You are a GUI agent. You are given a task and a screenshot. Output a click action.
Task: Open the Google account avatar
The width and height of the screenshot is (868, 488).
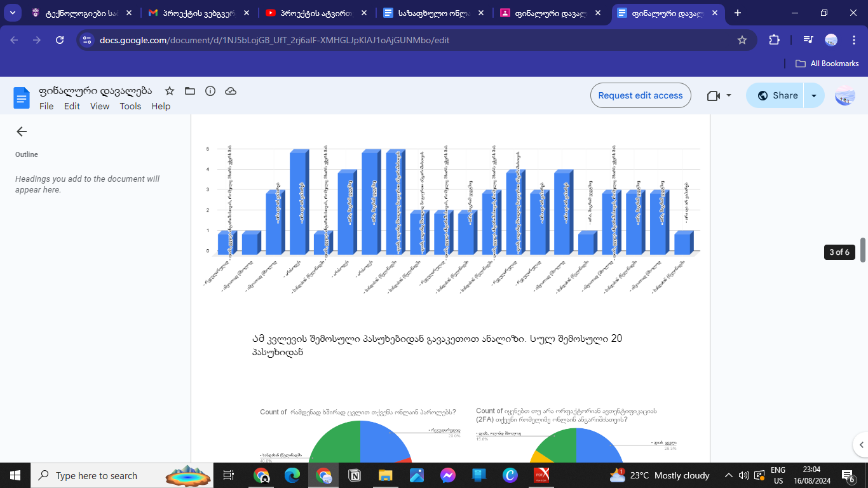pyautogui.click(x=844, y=95)
